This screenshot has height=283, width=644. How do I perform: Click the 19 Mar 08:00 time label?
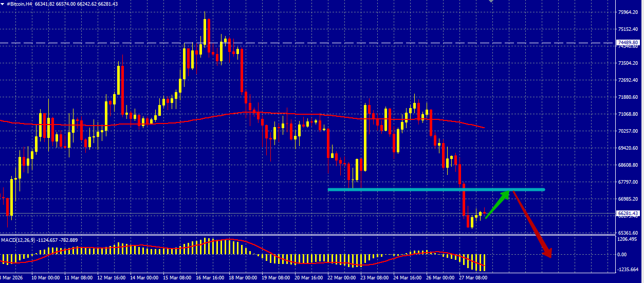point(275,277)
